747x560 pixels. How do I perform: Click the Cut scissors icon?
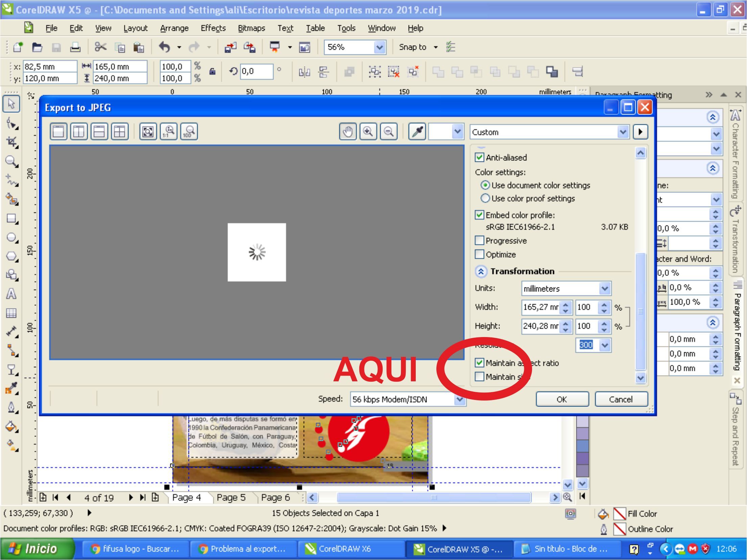point(100,47)
